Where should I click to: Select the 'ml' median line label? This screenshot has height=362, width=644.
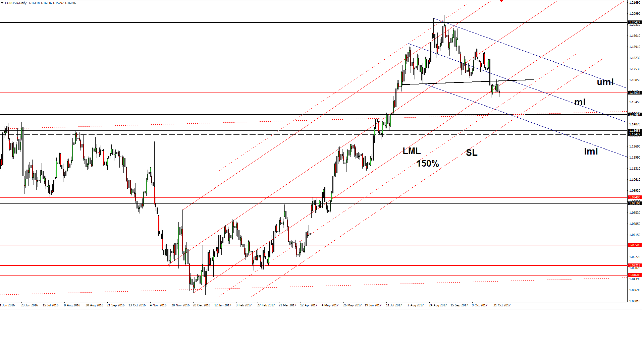580,102
